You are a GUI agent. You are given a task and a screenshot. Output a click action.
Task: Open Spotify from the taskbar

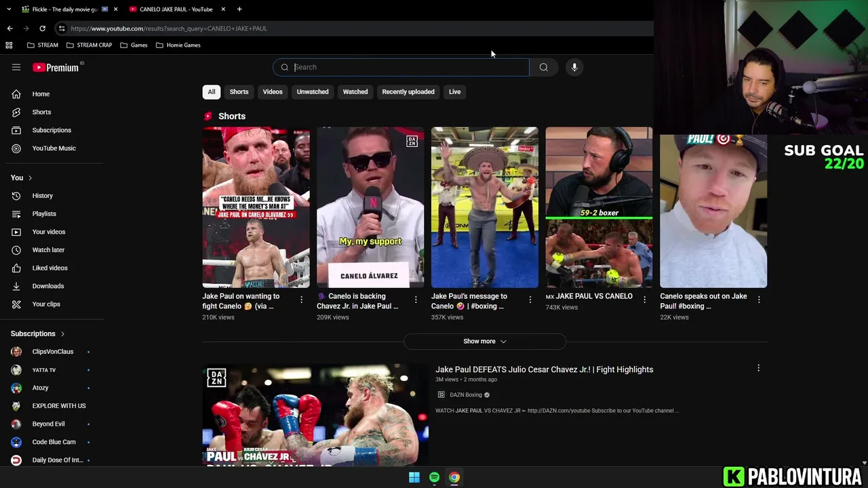click(x=434, y=477)
